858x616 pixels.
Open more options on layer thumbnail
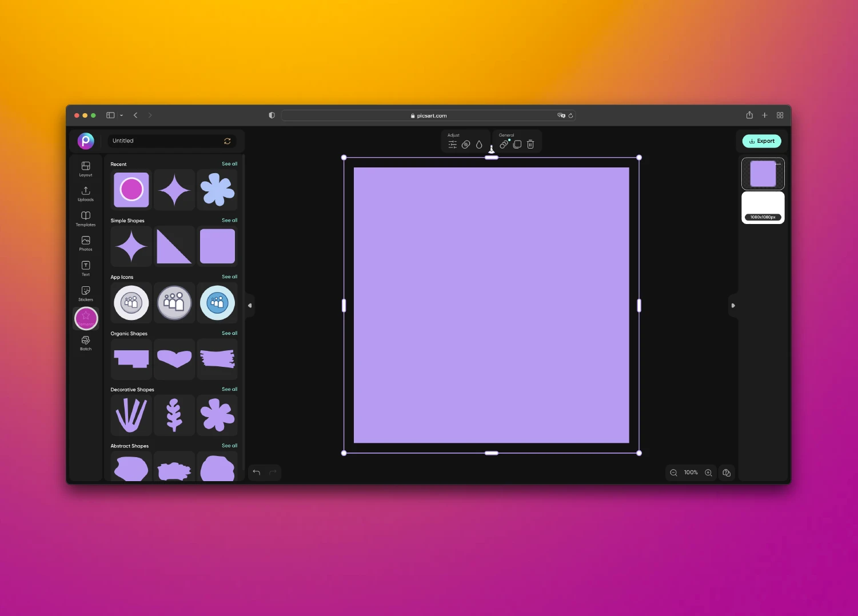click(780, 163)
